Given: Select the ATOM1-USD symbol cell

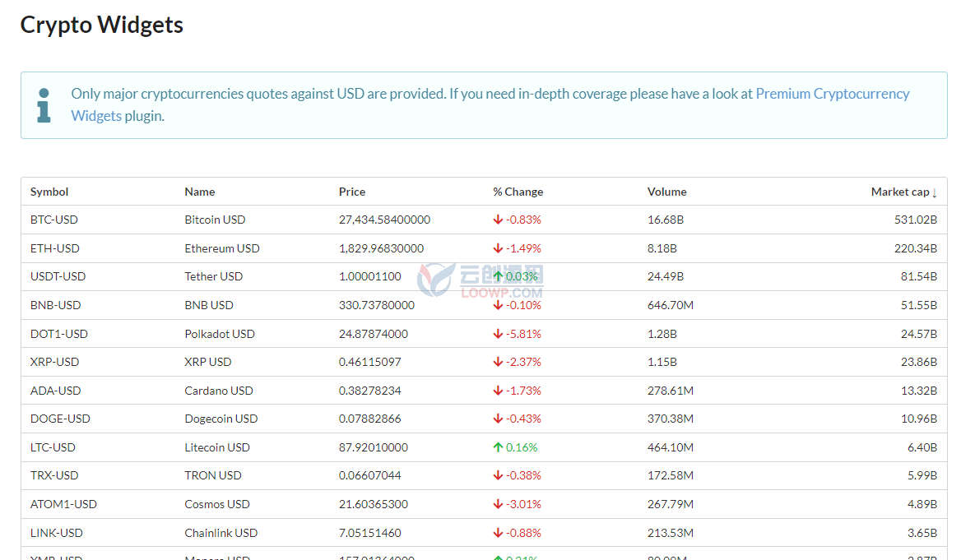Looking at the screenshot, I should tap(63, 504).
